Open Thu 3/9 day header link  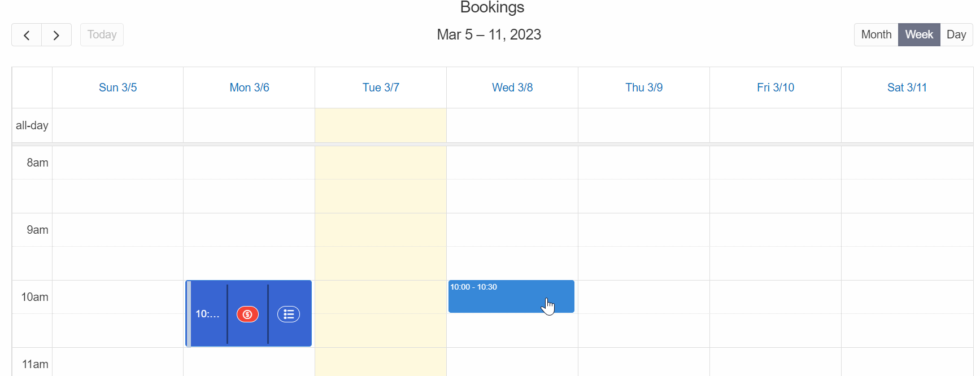(x=644, y=88)
